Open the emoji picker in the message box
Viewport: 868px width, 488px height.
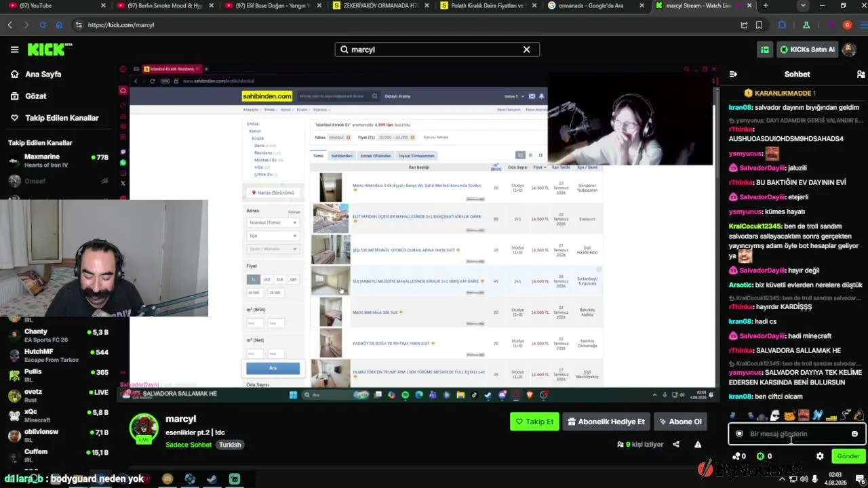(854, 434)
